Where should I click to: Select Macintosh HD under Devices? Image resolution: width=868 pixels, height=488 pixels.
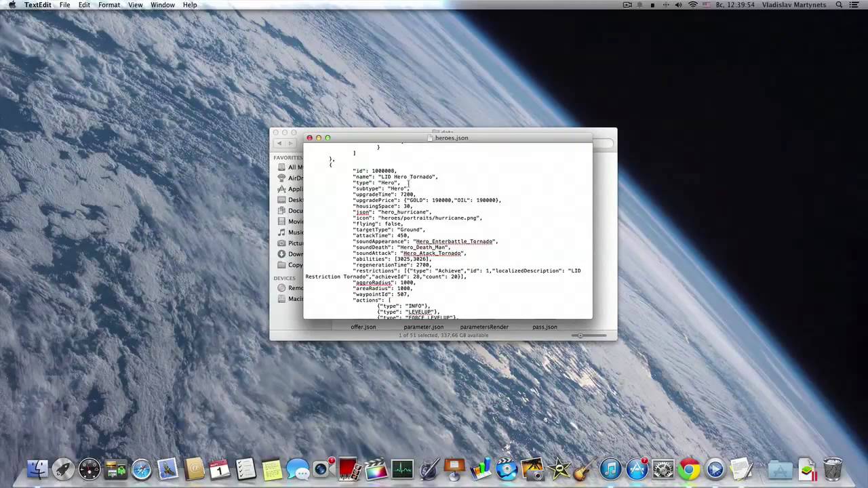point(290,299)
